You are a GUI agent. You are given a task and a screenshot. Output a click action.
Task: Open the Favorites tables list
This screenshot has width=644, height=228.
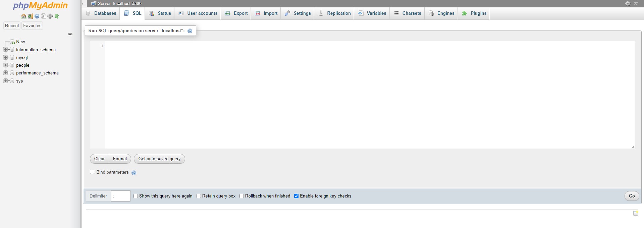pyautogui.click(x=32, y=26)
